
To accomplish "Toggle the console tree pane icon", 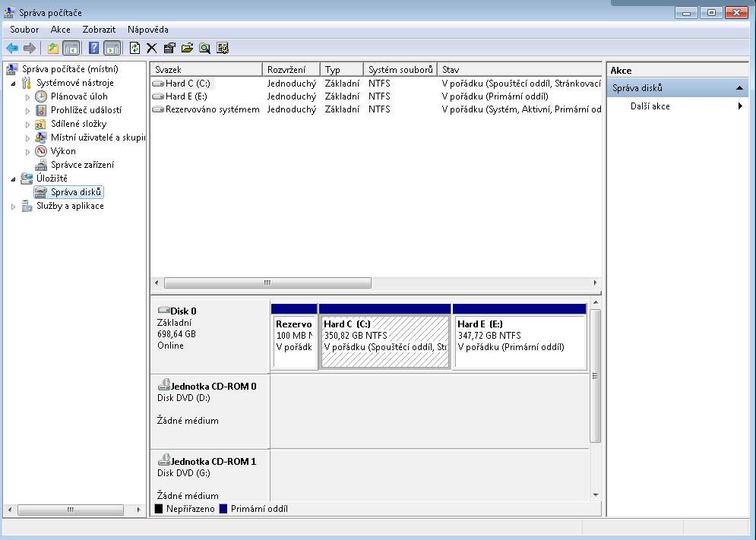I will coord(71,48).
